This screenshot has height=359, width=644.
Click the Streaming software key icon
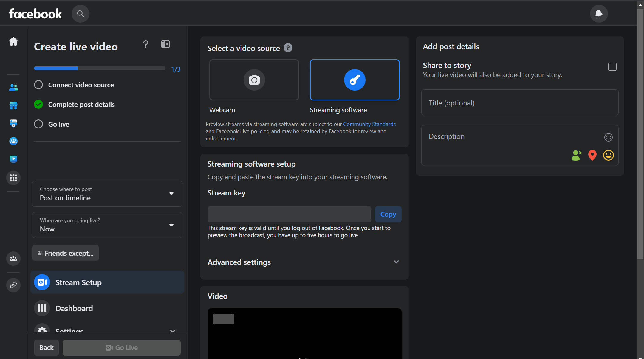coord(355,80)
